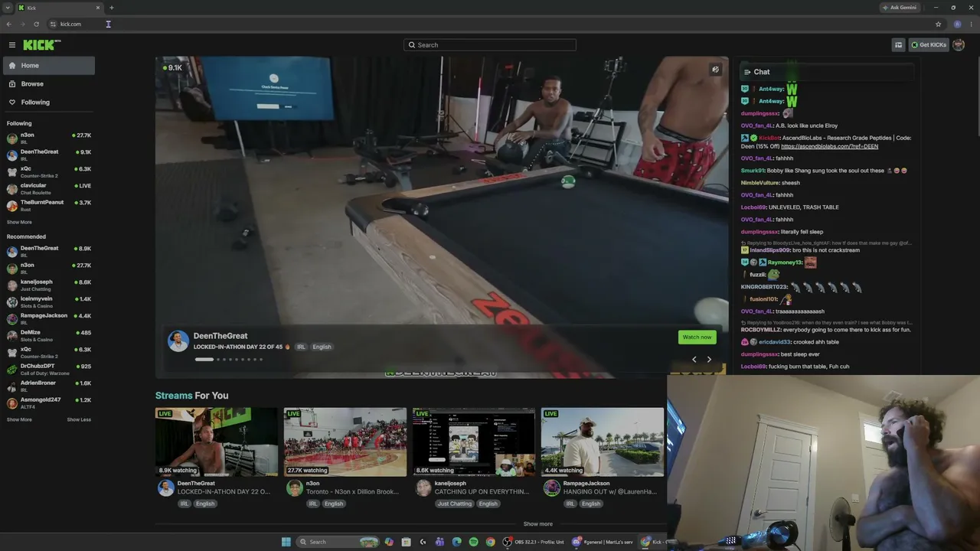Open n3on channel under Following

click(x=49, y=138)
